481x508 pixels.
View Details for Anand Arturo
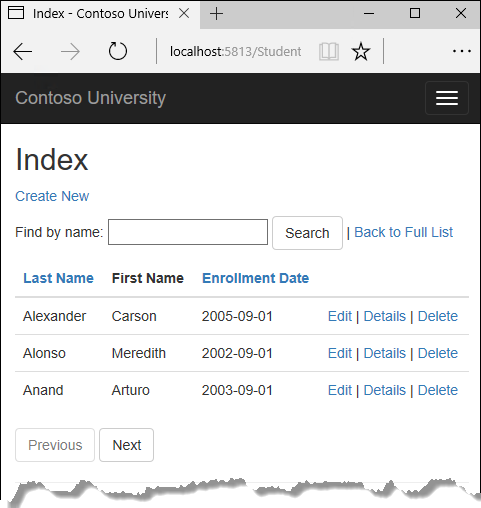pos(385,390)
